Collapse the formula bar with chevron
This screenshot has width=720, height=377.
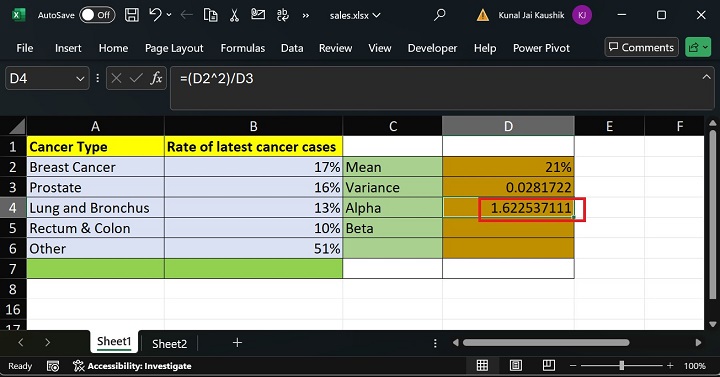pyautogui.click(x=706, y=77)
